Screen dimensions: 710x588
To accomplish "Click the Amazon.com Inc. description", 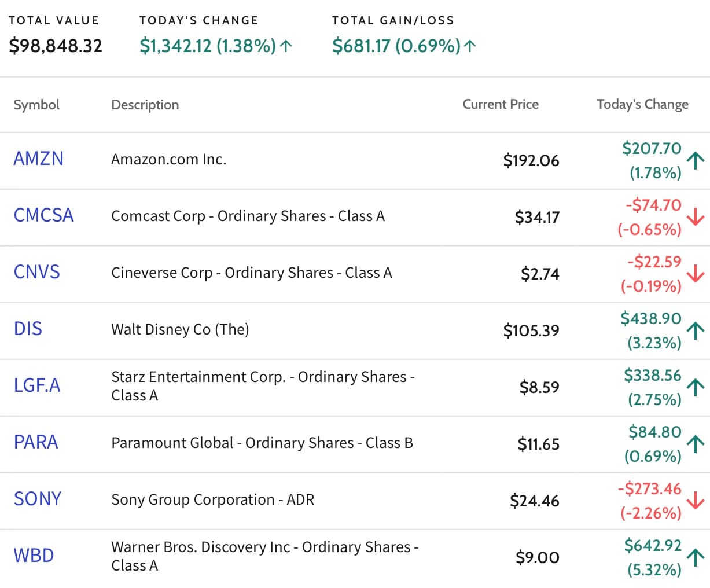I will point(169,159).
